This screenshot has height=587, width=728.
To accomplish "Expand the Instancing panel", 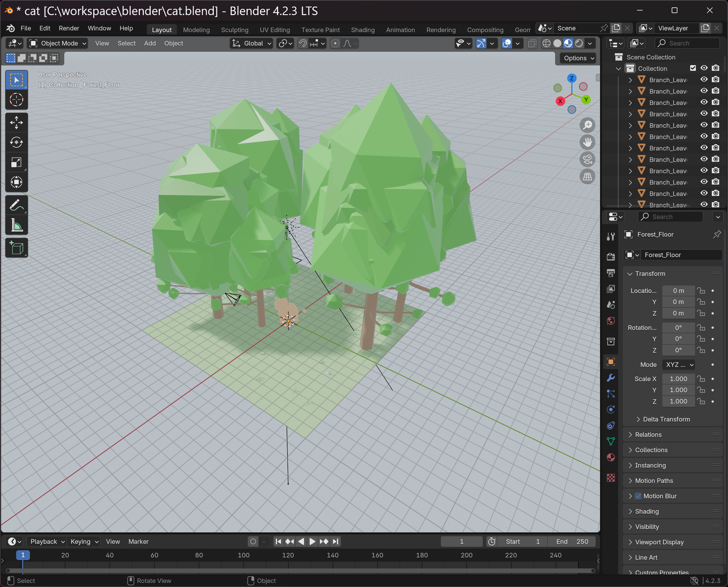I will (x=650, y=466).
